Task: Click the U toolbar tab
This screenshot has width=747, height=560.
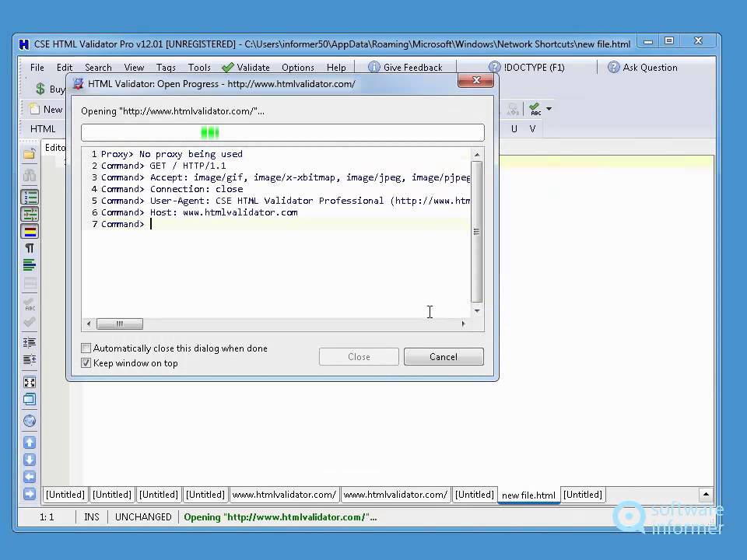Action: (x=514, y=128)
